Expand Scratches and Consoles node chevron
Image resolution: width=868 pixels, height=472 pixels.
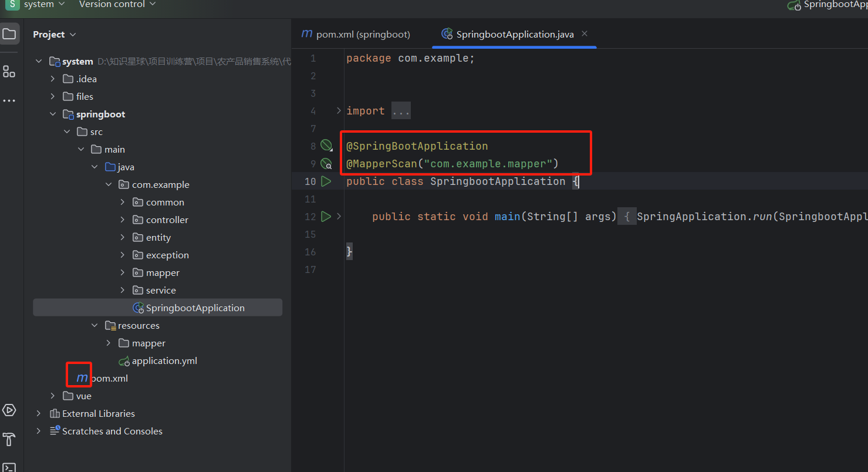(39, 431)
